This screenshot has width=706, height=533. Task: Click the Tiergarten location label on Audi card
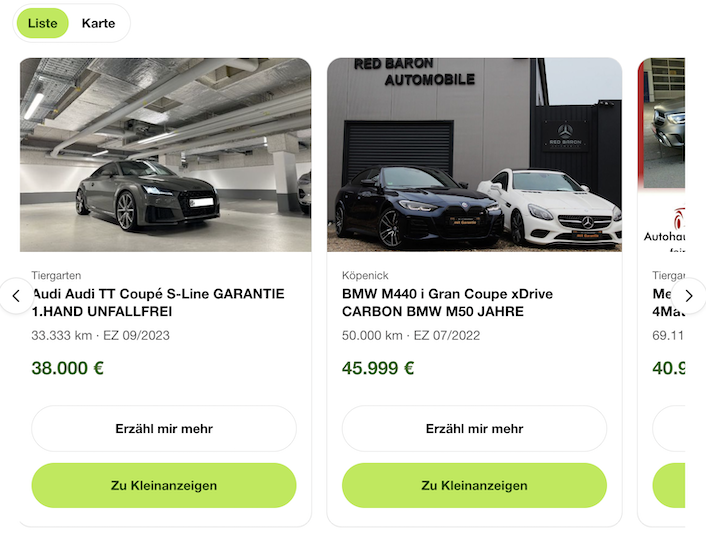pos(56,275)
